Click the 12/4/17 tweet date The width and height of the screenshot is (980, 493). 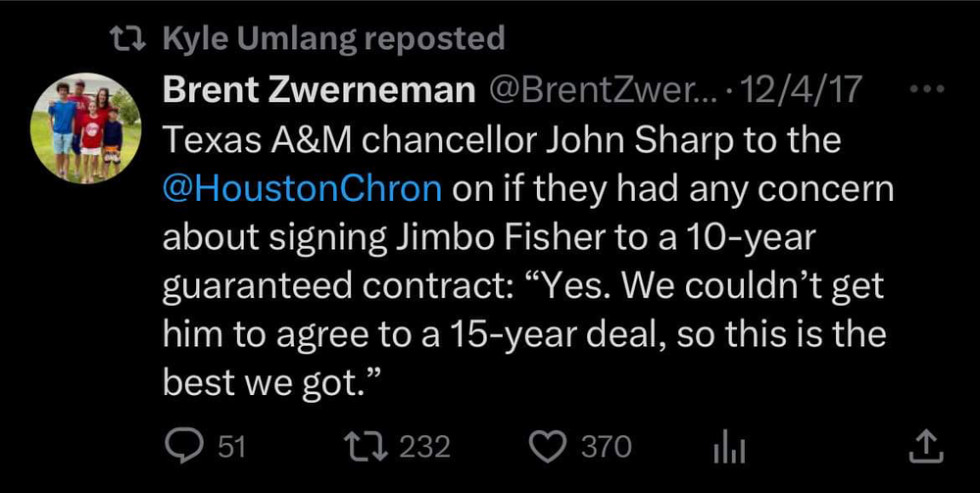pos(804,91)
